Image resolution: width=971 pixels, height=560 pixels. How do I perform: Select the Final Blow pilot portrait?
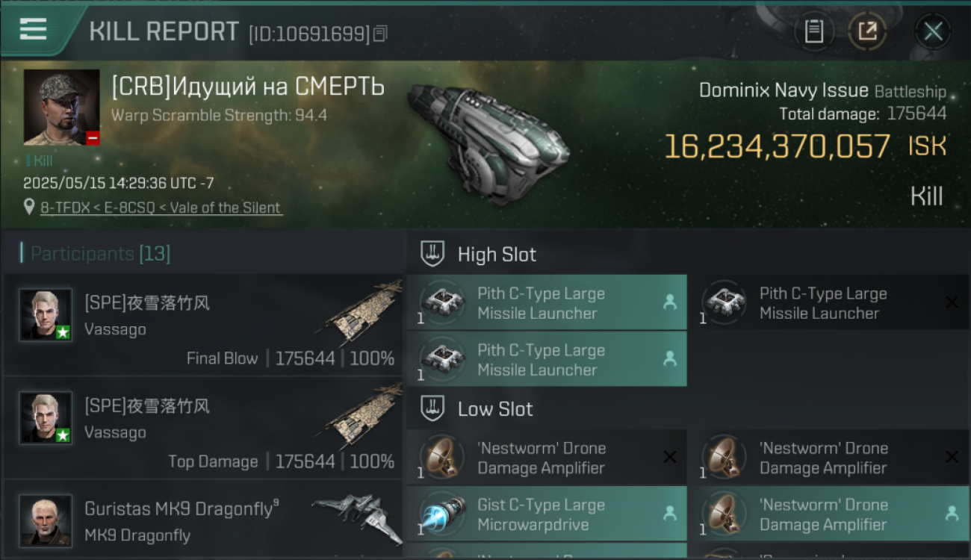[x=46, y=314]
